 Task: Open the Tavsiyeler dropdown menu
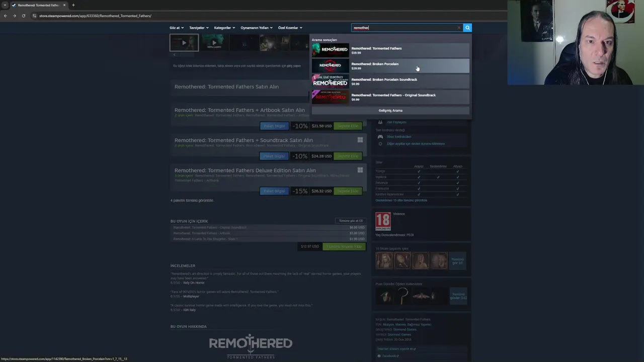199,28
